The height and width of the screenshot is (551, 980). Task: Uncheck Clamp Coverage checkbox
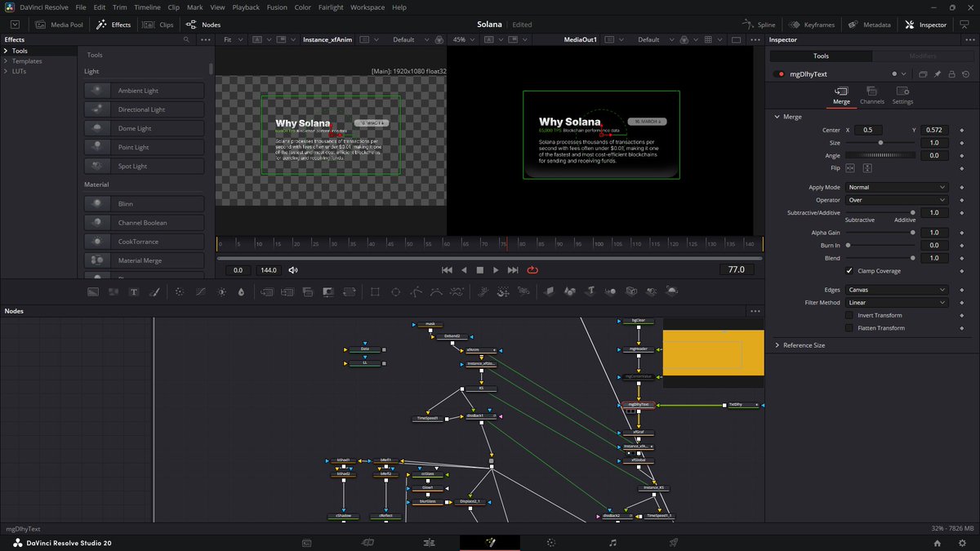849,271
